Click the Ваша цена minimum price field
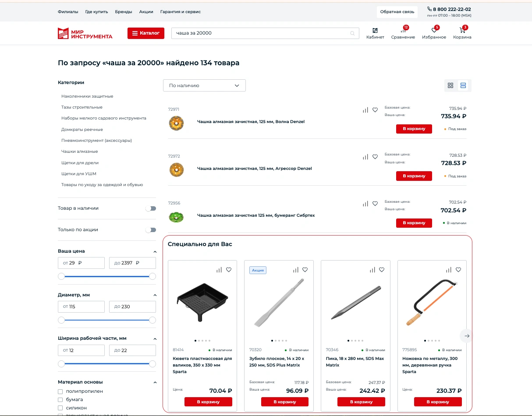 81,263
